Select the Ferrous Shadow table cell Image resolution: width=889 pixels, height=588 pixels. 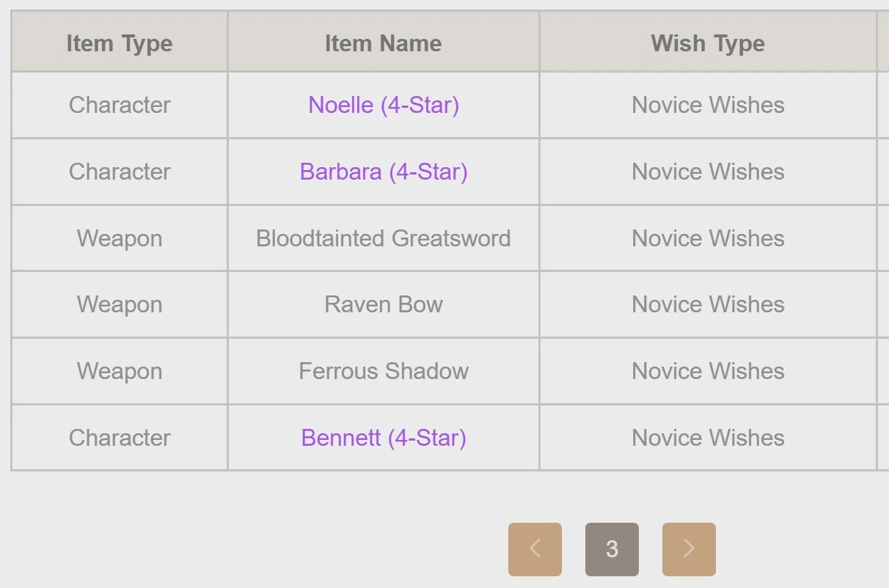click(x=383, y=371)
